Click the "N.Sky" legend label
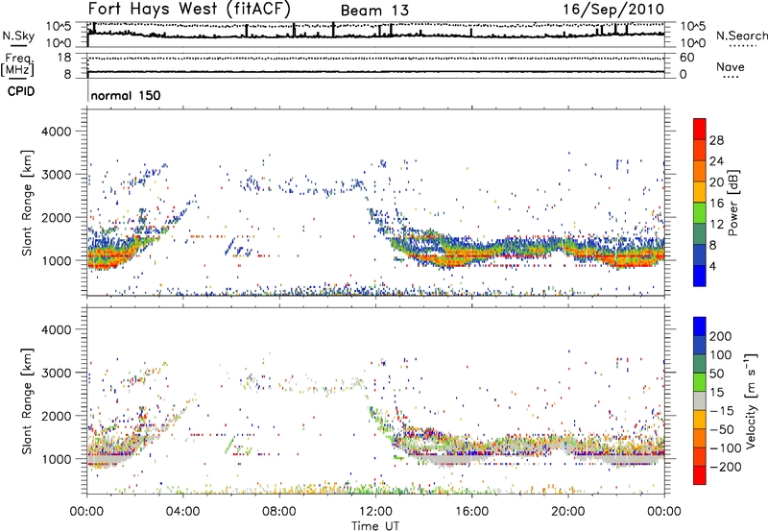768x532 pixels. coord(18,36)
